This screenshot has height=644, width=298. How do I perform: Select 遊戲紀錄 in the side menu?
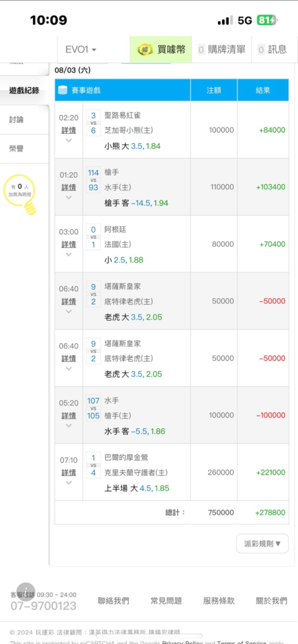25,91
